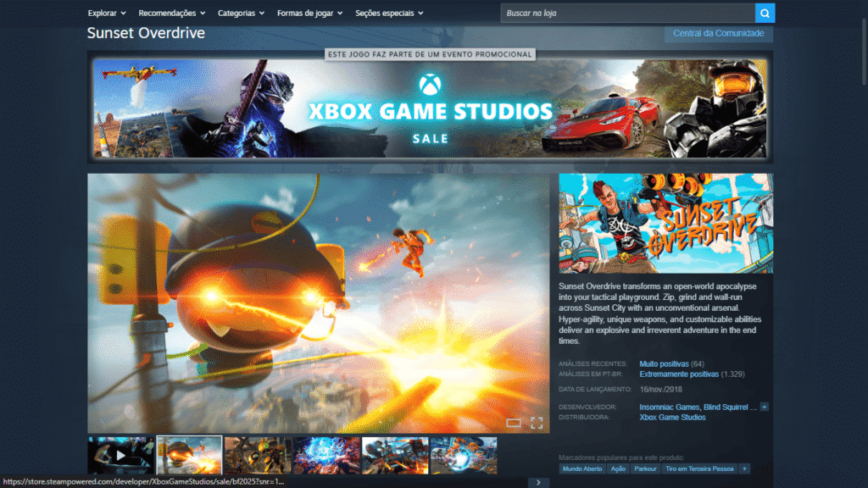868x488 pixels.
Task: Play the video trailer thumbnail
Action: tap(120, 455)
